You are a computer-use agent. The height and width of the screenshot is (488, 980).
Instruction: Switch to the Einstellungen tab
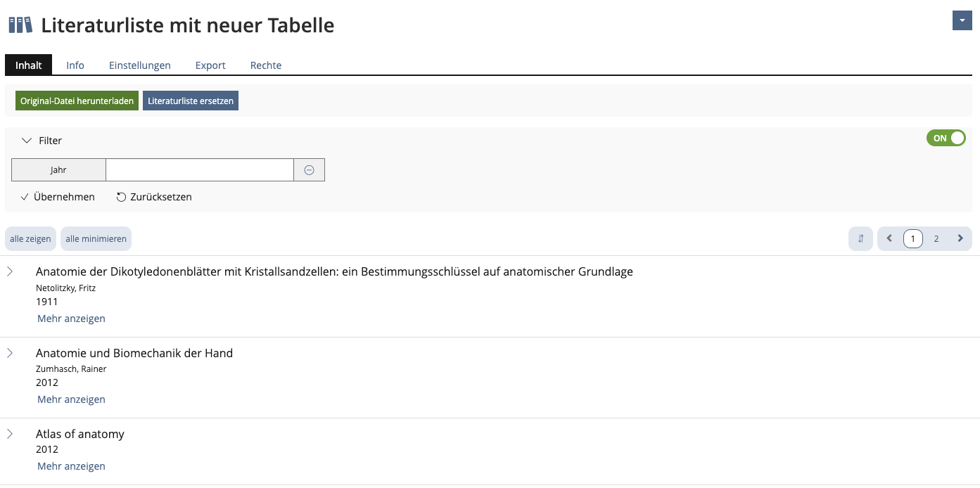pyautogui.click(x=139, y=65)
